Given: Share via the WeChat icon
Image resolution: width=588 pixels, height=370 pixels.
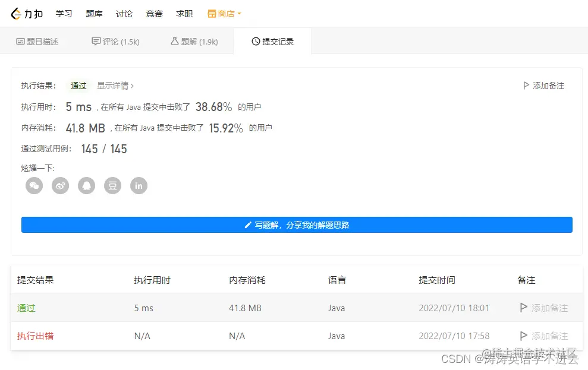Looking at the screenshot, I should (34, 185).
